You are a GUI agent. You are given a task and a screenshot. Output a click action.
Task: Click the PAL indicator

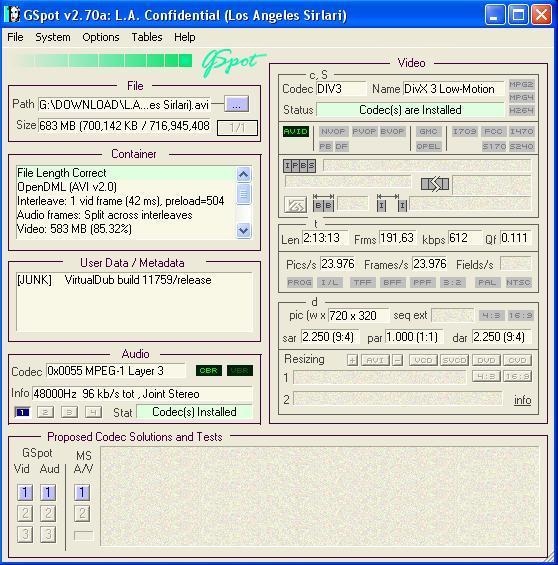click(487, 282)
